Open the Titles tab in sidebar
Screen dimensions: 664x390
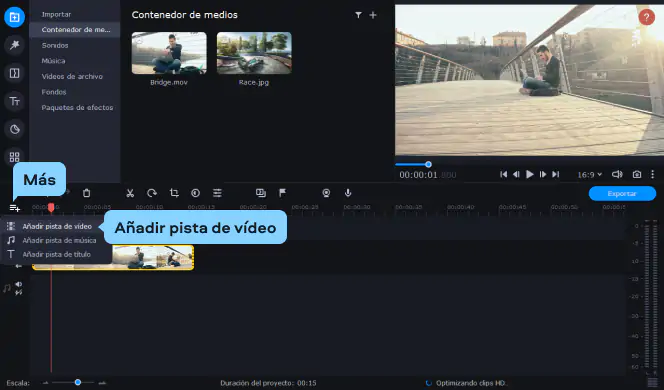point(14,101)
